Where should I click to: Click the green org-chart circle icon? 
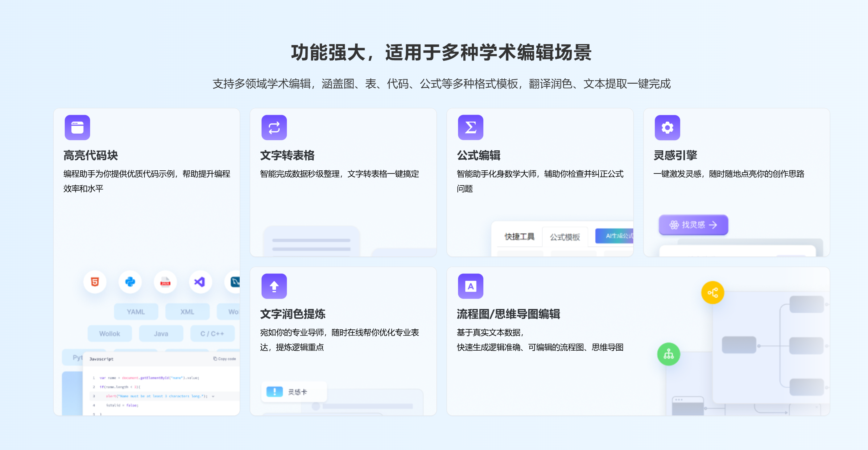tap(668, 354)
